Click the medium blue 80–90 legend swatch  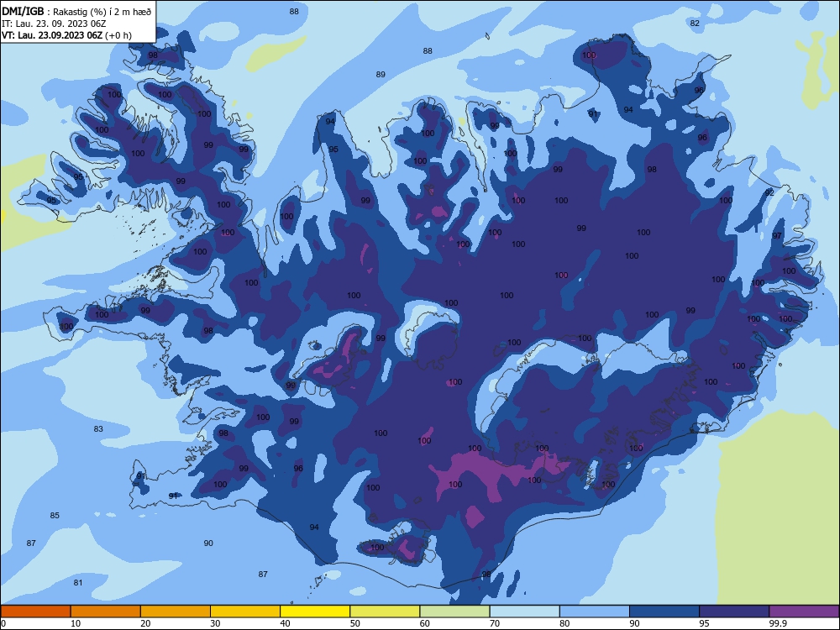click(x=595, y=612)
